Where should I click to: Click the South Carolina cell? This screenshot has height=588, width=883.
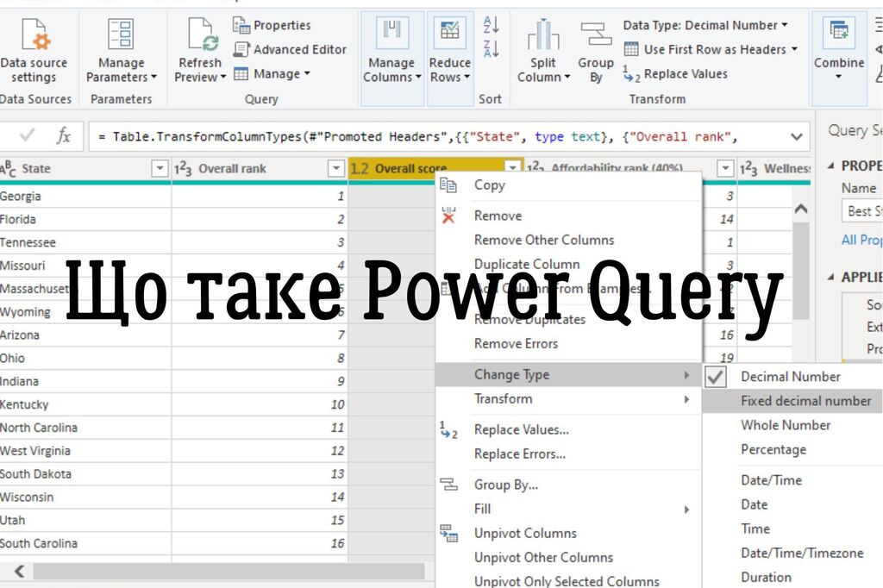[x=85, y=543]
